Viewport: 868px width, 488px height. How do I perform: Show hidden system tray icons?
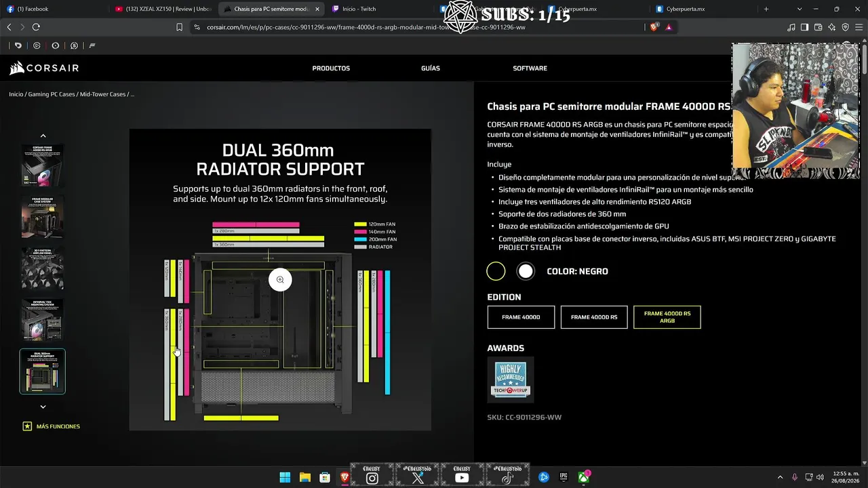pyautogui.click(x=780, y=477)
